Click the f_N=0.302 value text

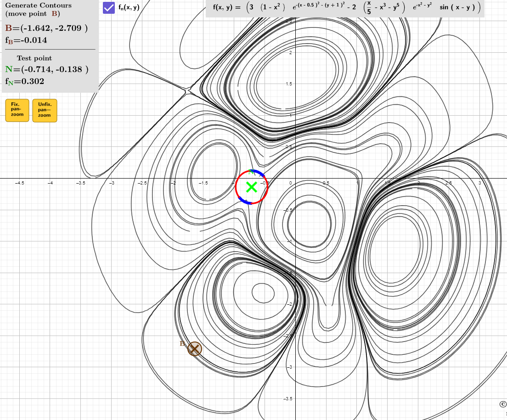(x=25, y=81)
